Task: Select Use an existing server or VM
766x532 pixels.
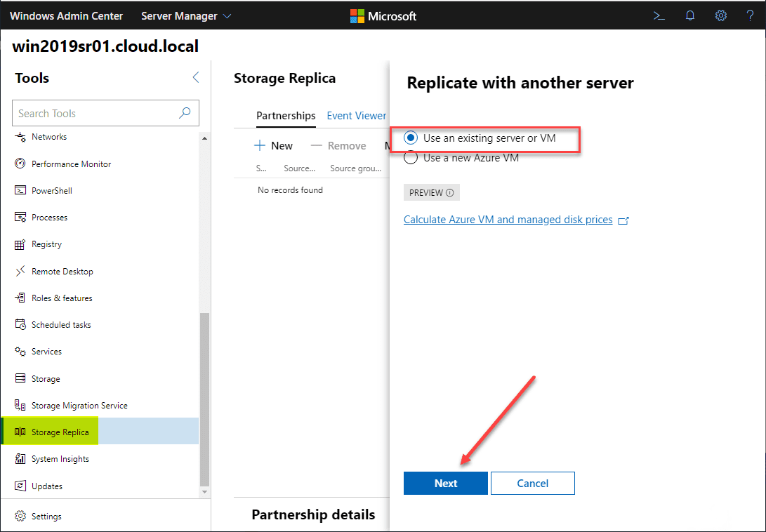Action: click(x=411, y=138)
